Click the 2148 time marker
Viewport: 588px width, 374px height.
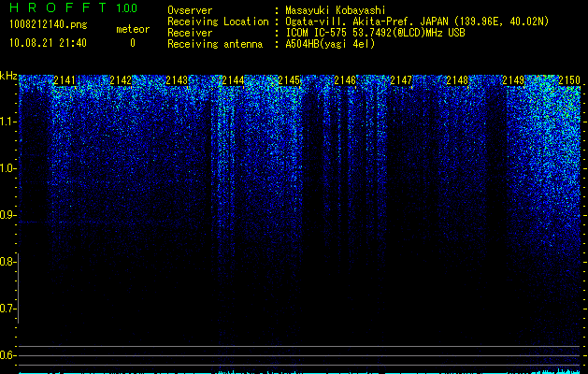pyautogui.click(x=457, y=80)
